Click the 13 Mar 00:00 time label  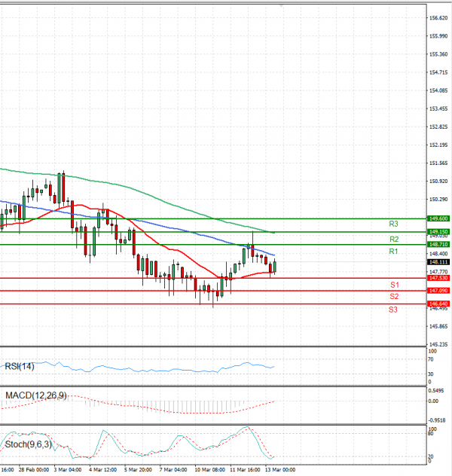[x=280, y=470]
